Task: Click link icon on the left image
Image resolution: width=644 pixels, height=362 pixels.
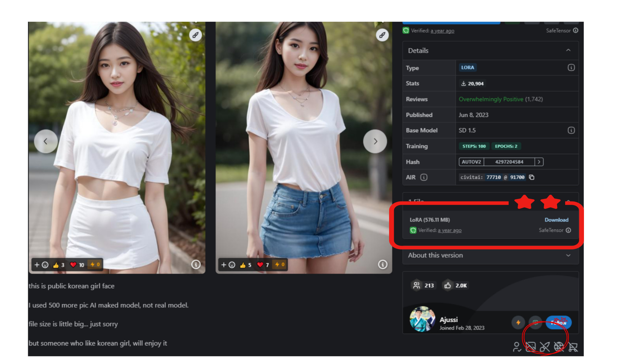Action: 195,35
